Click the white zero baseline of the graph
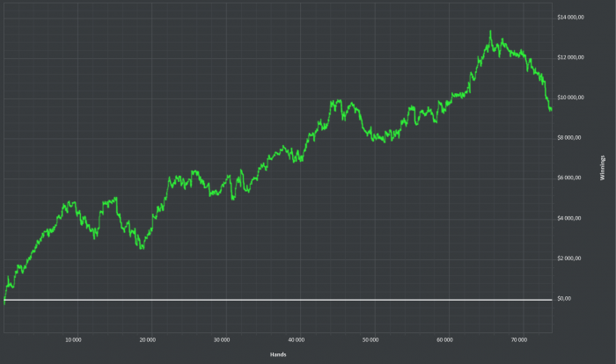The image size is (616, 364). click(278, 300)
